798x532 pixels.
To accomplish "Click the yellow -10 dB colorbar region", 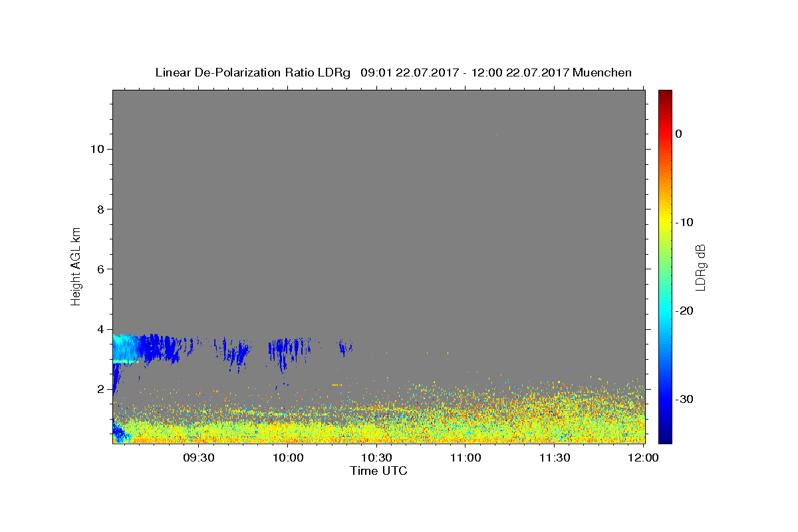I will [665, 222].
